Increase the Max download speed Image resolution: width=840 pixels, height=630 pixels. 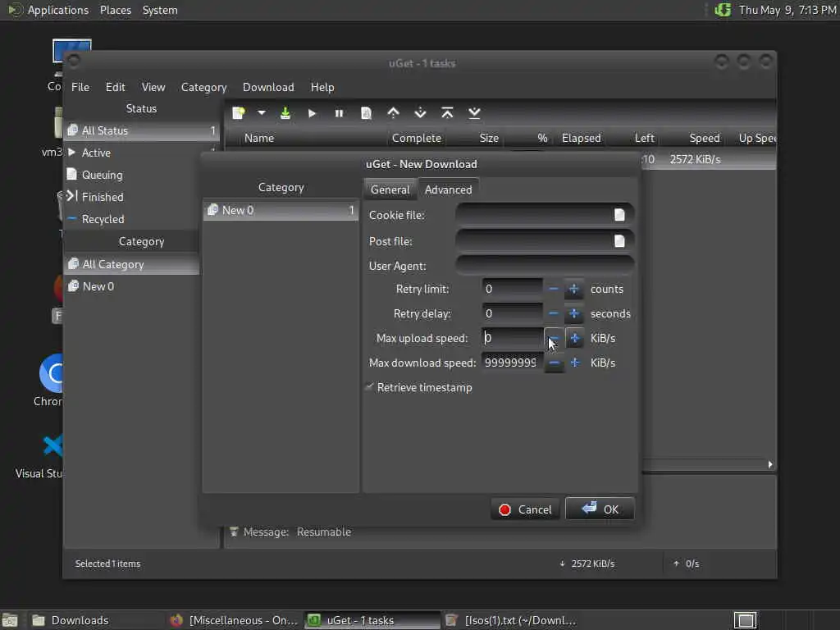pyautogui.click(x=574, y=363)
